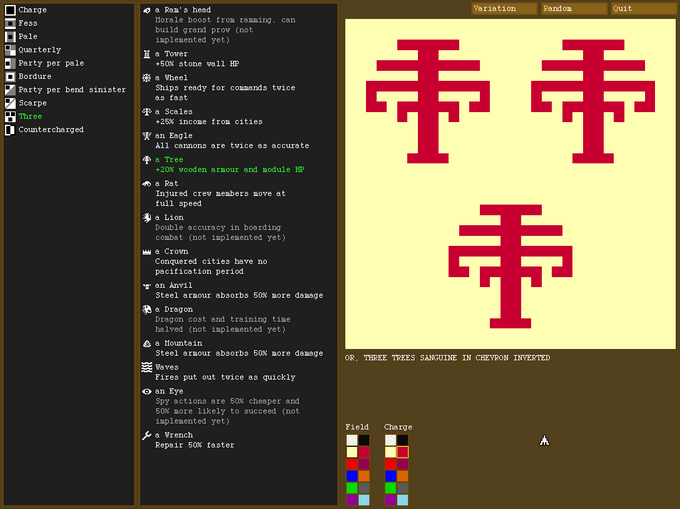This screenshot has height=509, width=680.
Task: Select the Dragon charge icon
Action: click(x=147, y=309)
